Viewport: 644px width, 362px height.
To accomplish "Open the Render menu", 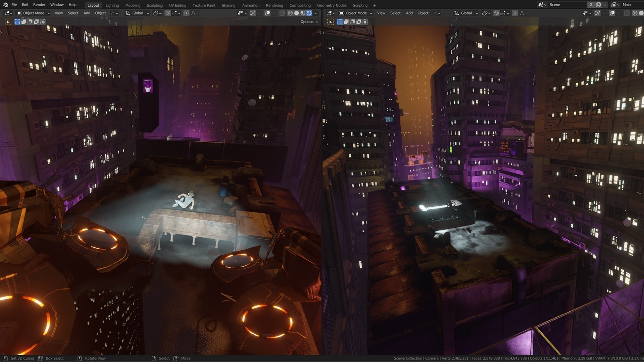I will coord(39,5).
